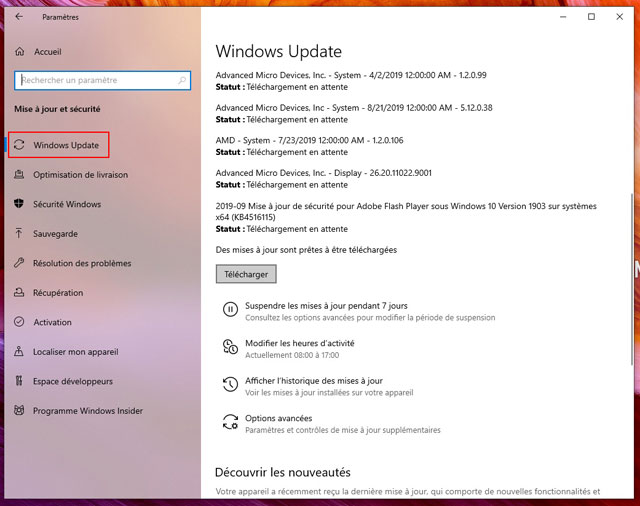Go to Optimisation de livraison

[x=80, y=175]
